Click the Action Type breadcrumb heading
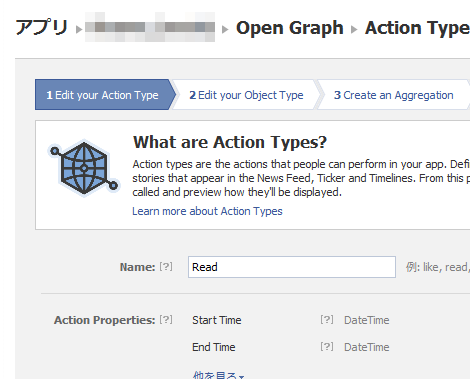 (417, 28)
